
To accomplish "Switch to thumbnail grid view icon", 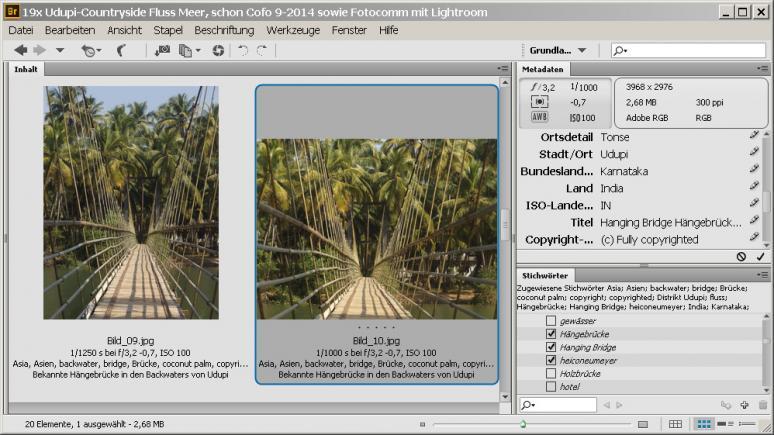I will tap(703, 424).
